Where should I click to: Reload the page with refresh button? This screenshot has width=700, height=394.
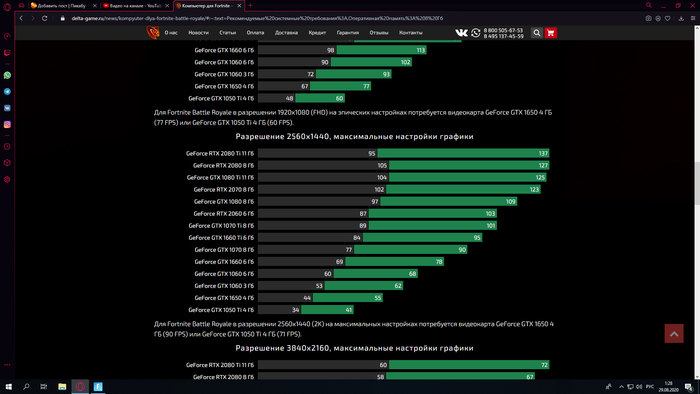pyautogui.click(x=45, y=18)
